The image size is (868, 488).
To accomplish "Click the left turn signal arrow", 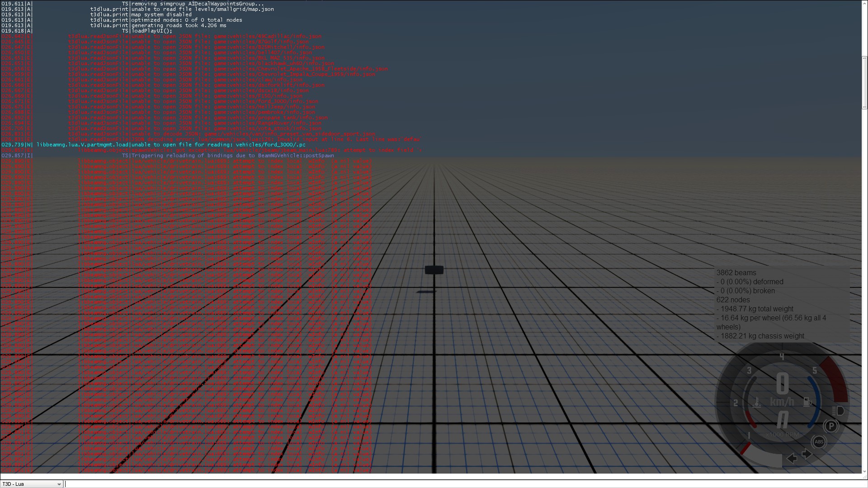I will pos(792,458).
